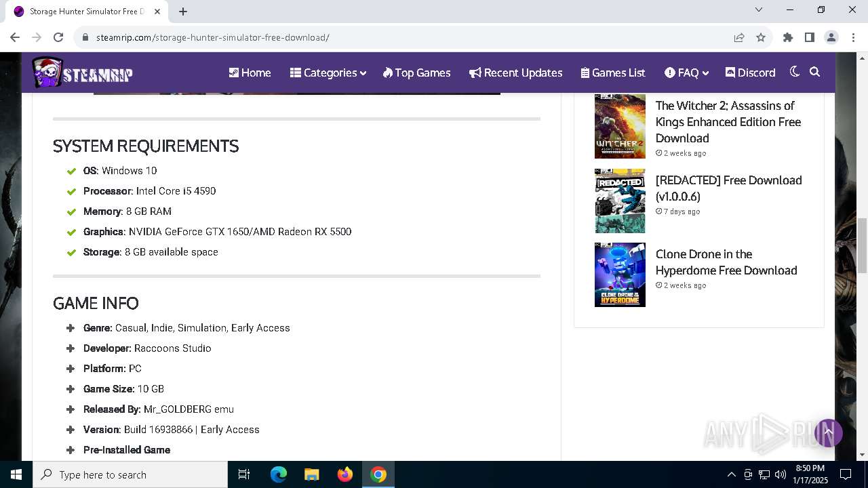Open Chrome extensions puzzle icon
The width and height of the screenshot is (868, 488).
pos(788,37)
